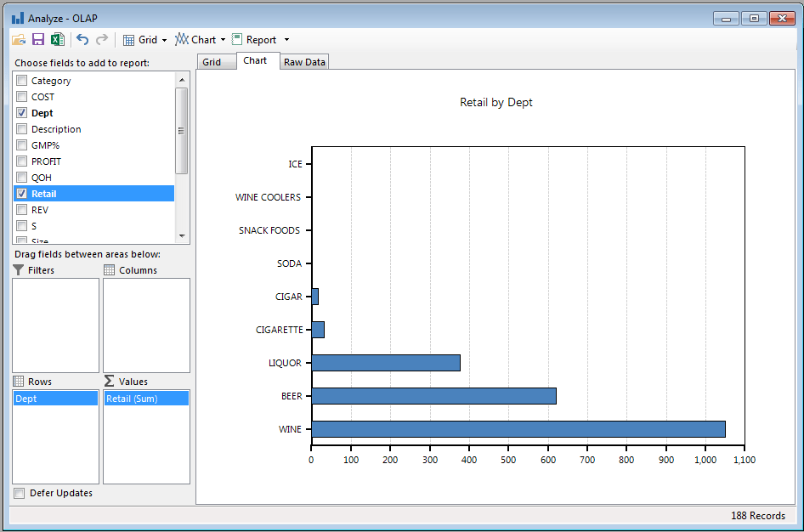This screenshot has height=532, width=804.
Task: Select the Retail field in the list
Action: 51,193
